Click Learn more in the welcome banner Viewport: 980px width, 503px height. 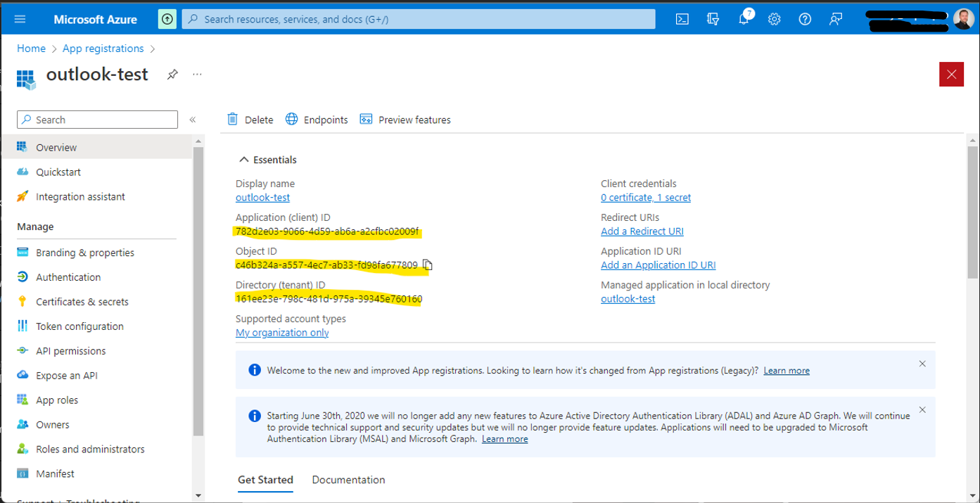click(787, 371)
